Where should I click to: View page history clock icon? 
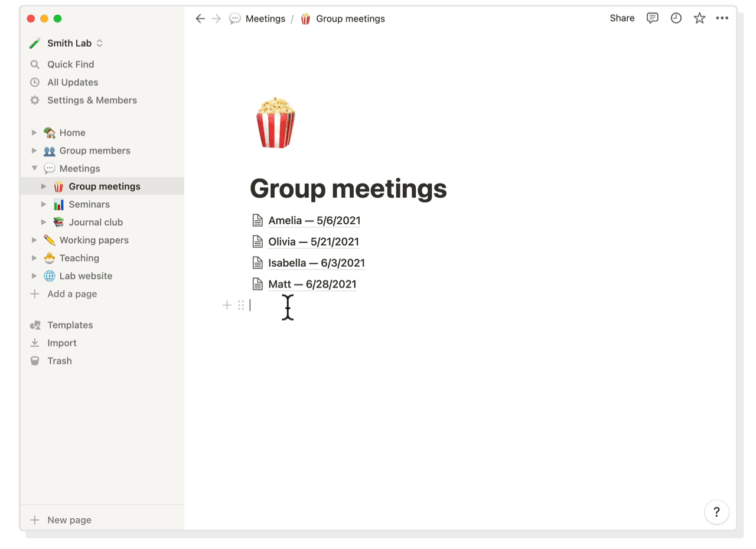point(676,18)
